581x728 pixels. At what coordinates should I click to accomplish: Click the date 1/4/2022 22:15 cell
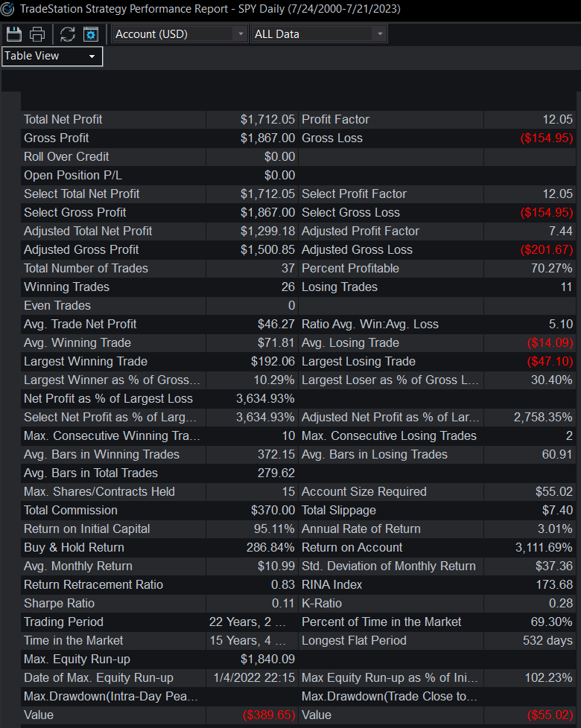254,677
